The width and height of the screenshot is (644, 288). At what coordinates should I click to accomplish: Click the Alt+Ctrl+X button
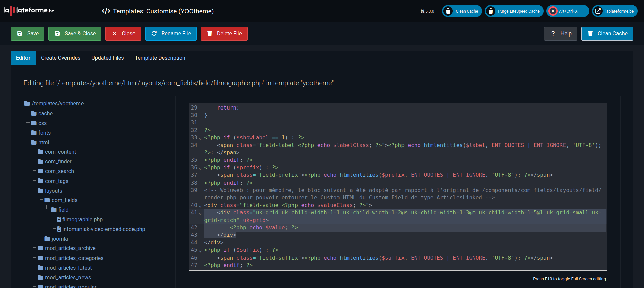[568, 11]
